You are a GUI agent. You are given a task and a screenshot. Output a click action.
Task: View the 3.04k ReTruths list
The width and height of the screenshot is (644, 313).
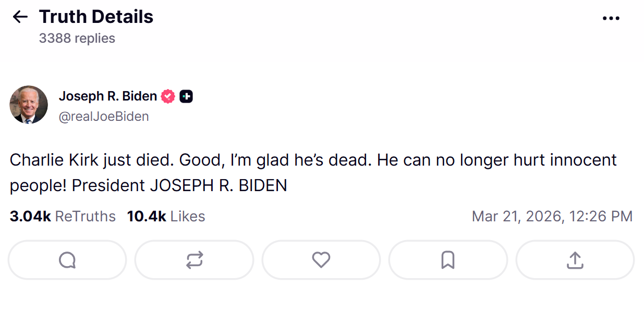[63, 216]
